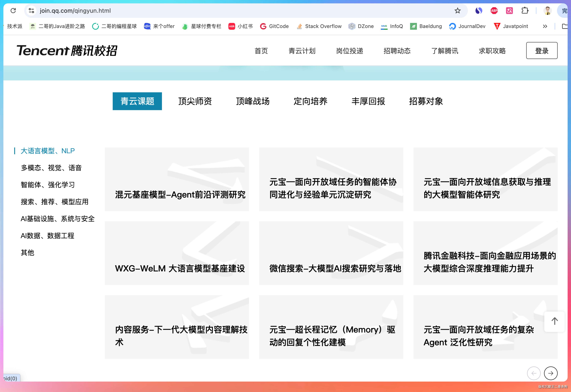Viewport: 571px width, 392px height.
Task: Open the GitCode bookmark
Action: click(274, 26)
